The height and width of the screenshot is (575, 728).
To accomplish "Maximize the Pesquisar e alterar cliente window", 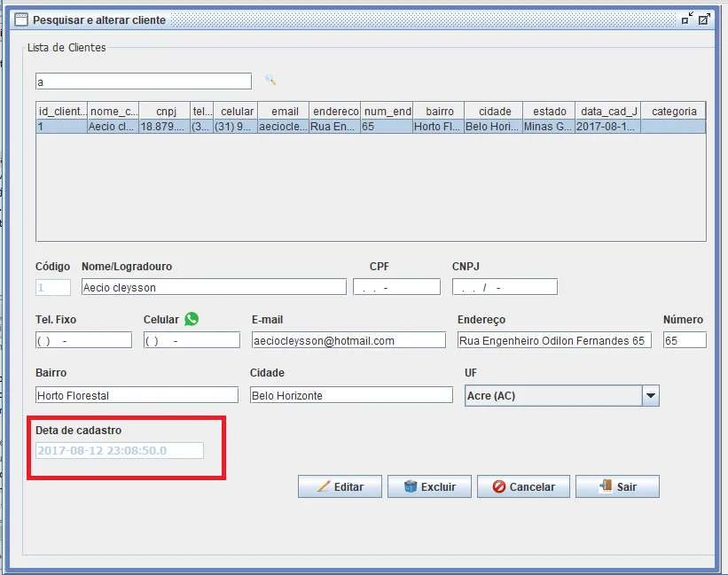I will [x=704, y=19].
